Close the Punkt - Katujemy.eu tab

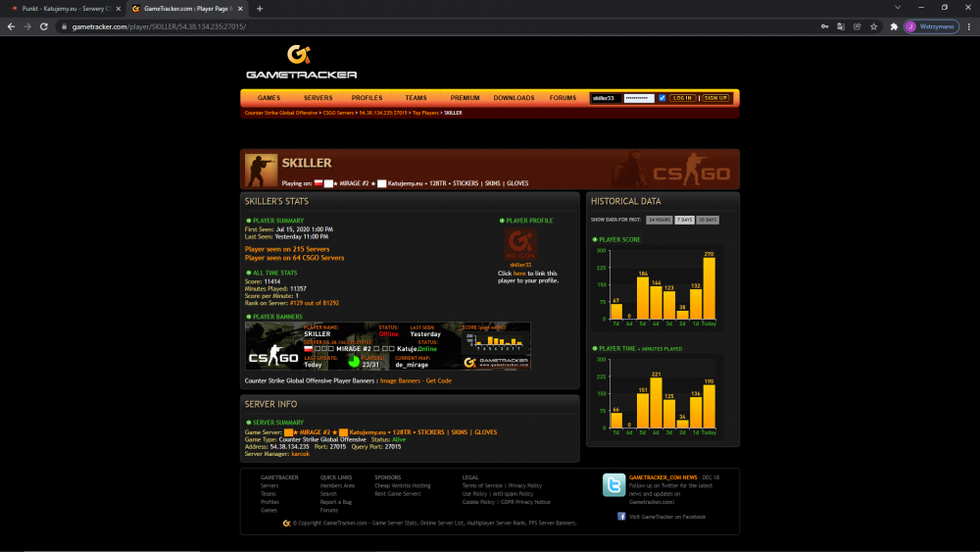coord(119,9)
